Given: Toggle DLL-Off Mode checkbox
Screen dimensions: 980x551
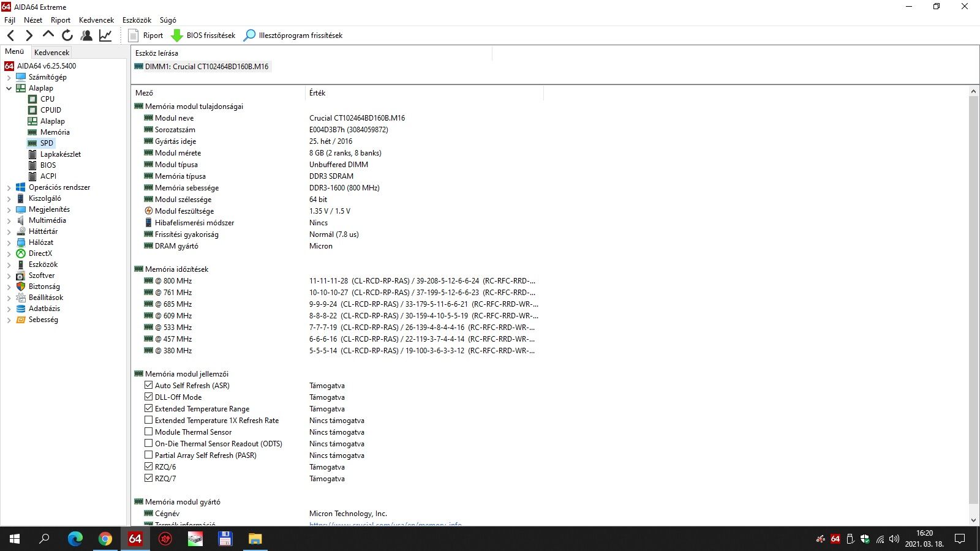Looking at the screenshot, I should pos(148,397).
